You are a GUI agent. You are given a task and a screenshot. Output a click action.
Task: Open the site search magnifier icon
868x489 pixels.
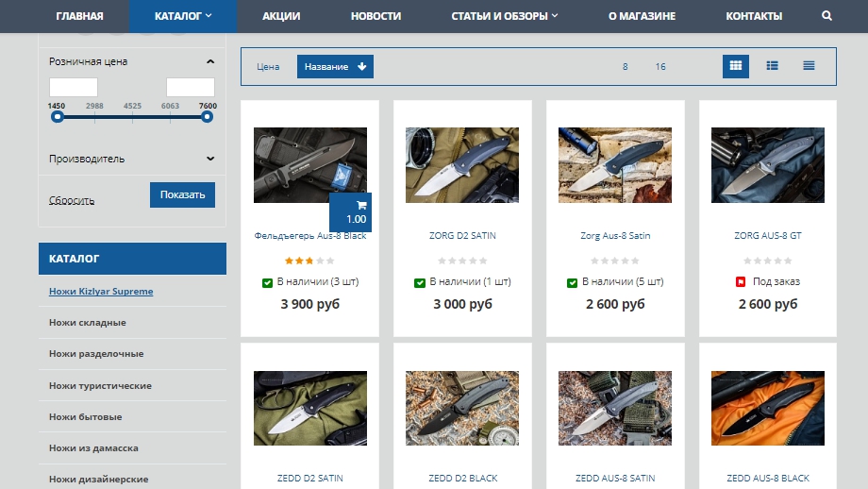(x=826, y=16)
